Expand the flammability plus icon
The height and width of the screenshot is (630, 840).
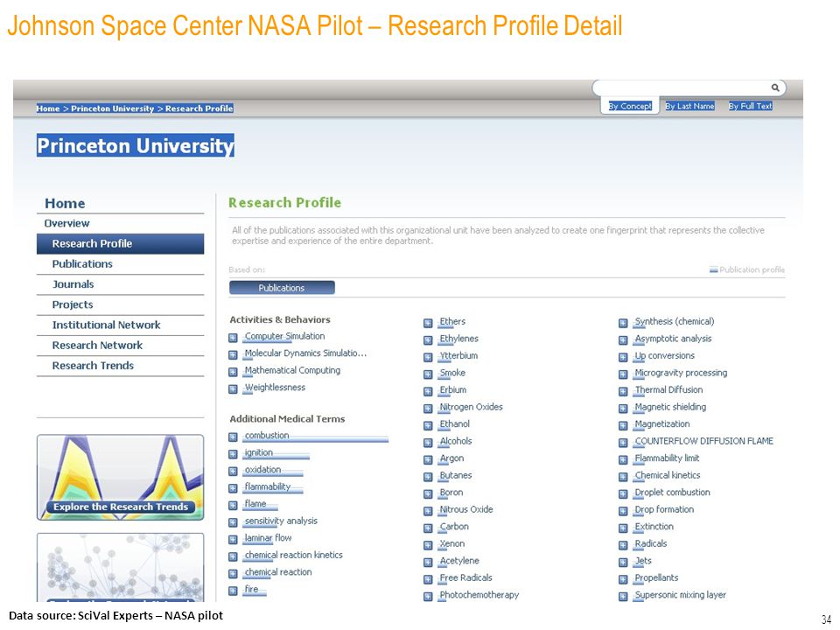233,488
